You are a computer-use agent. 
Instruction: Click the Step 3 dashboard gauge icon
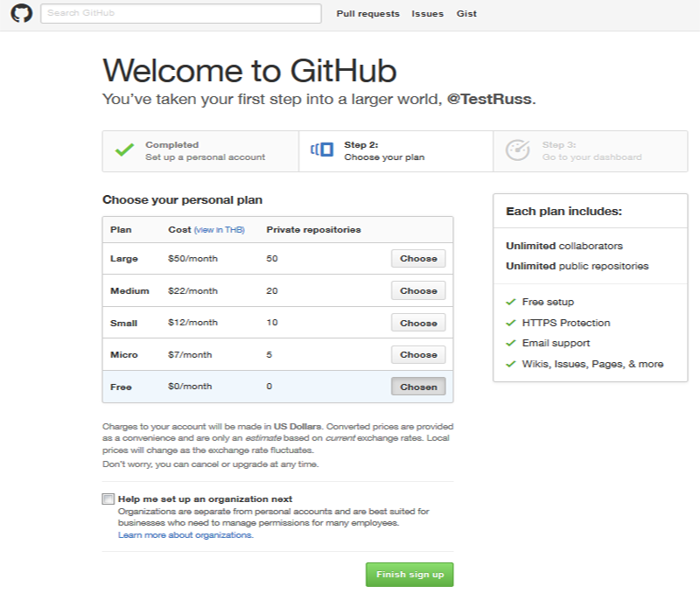click(x=517, y=150)
